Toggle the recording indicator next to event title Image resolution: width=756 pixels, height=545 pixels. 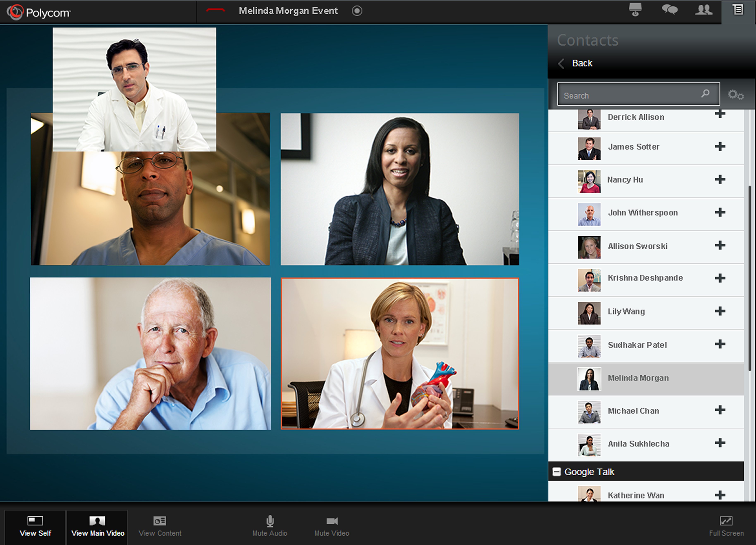click(357, 11)
